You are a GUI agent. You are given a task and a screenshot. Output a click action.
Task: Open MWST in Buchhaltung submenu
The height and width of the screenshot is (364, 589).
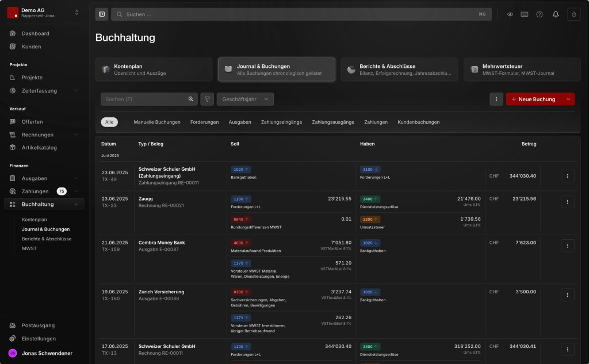pyautogui.click(x=29, y=248)
